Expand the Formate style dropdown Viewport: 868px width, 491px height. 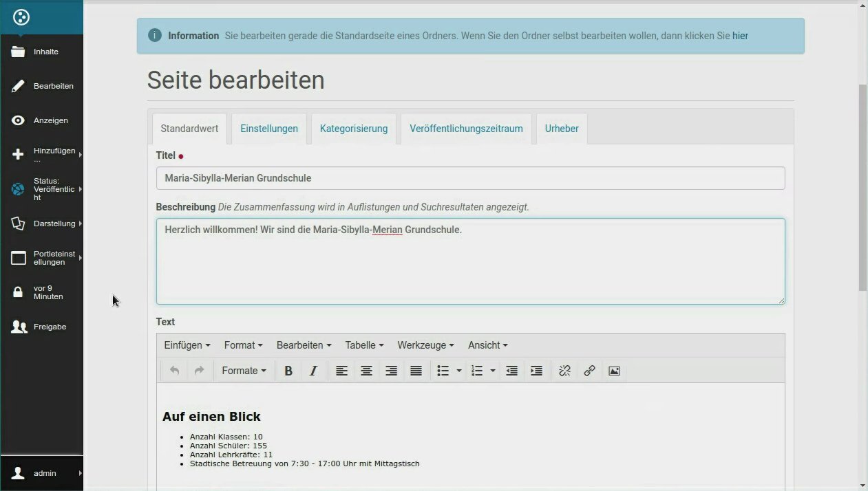[x=244, y=371]
